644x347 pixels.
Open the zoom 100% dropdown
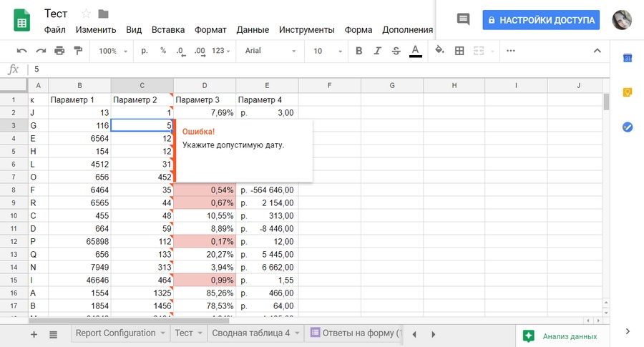(x=113, y=51)
